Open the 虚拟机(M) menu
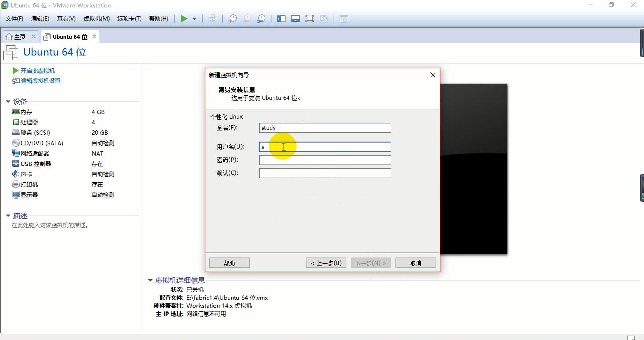The height and width of the screenshot is (340, 644). pos(97,19)
